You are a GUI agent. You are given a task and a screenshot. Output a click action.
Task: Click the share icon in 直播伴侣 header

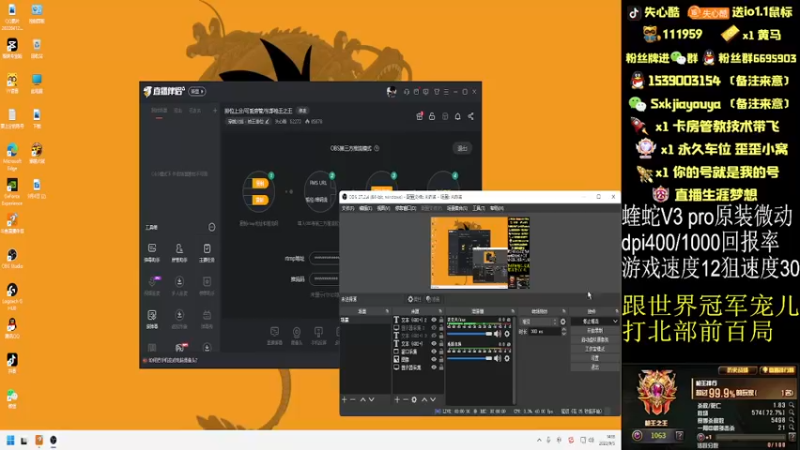tap(471, 116)
